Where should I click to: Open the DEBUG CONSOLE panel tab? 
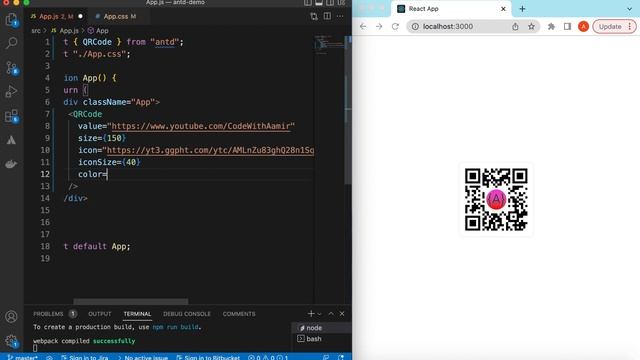[187, 314]
